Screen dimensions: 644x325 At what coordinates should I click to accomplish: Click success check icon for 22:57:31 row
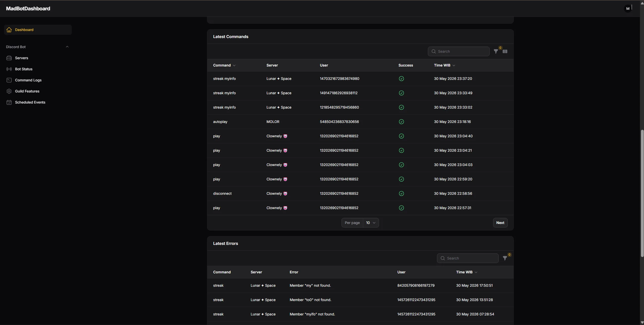tap(401, 208)
